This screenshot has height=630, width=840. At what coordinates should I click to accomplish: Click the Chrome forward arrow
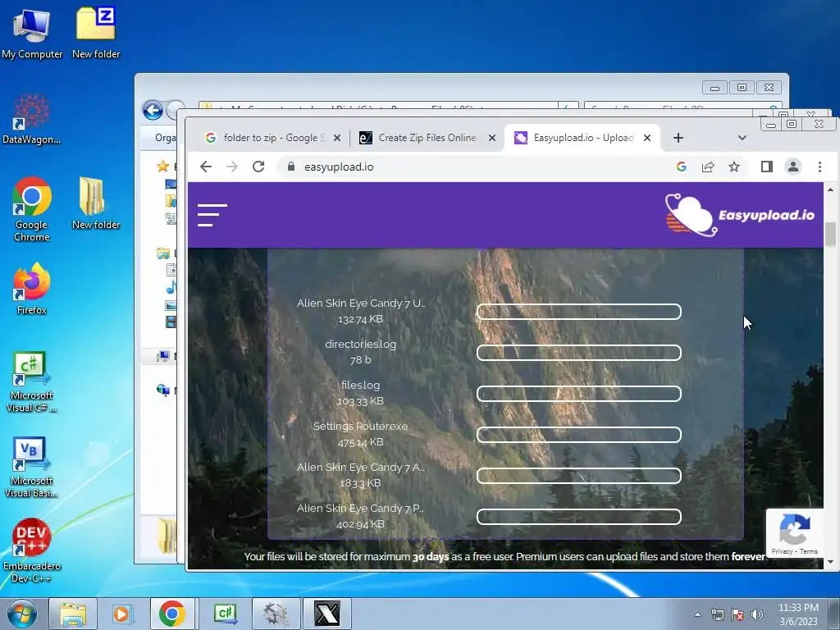pos(232,167)
